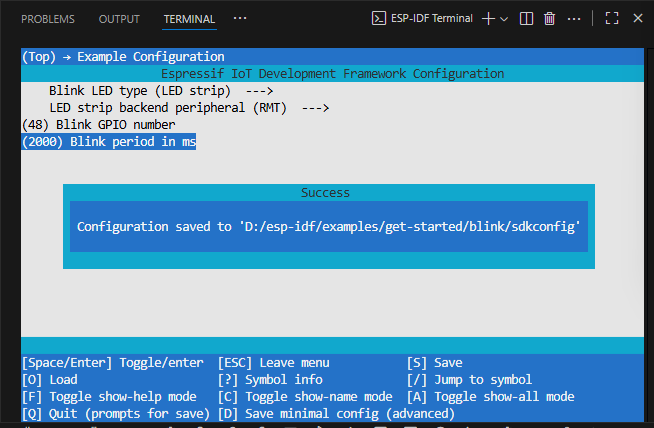Click the [Q] Quit (prompts for save) hint

[x=116, y=414]
